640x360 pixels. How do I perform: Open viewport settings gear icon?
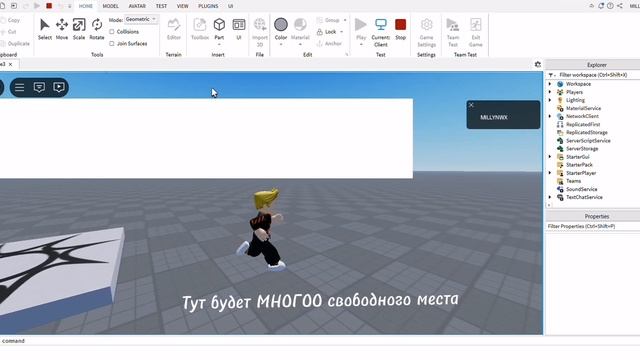(x=538, y=64)
